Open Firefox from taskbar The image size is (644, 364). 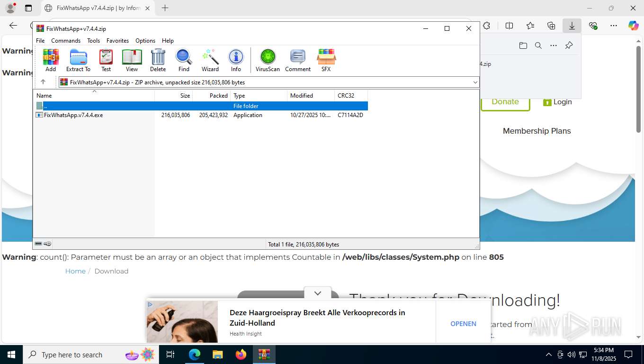click(x=241, y=355)
